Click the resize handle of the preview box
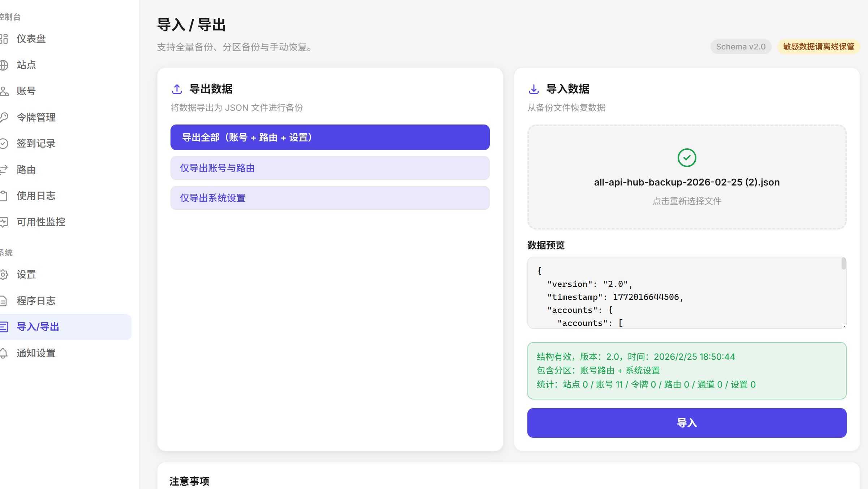Screen dimensions: 868x489 coord(844,326)
